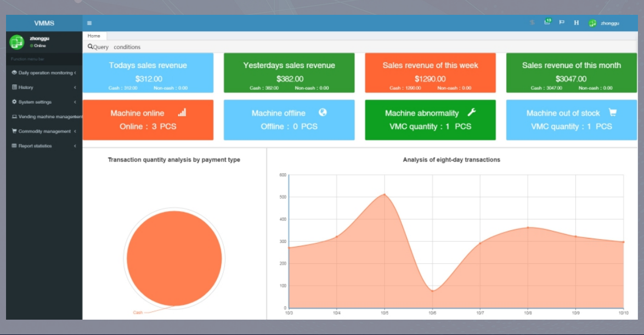
Task: Click the 10/6 low data point on chart
Action: click(432, 291)
